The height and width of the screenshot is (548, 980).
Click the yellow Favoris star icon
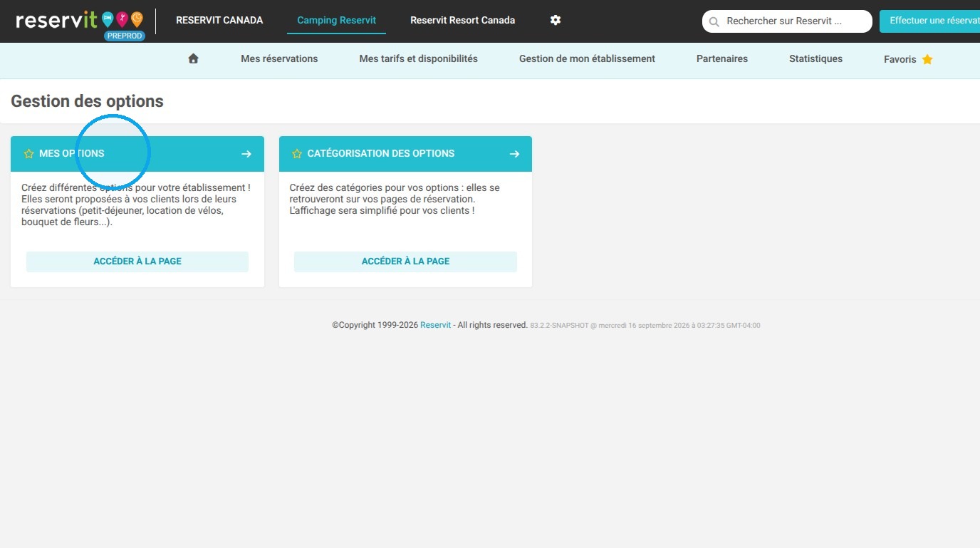coord(927,60)
